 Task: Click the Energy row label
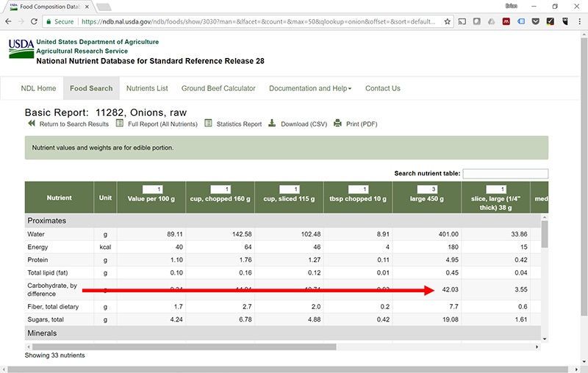37,247
